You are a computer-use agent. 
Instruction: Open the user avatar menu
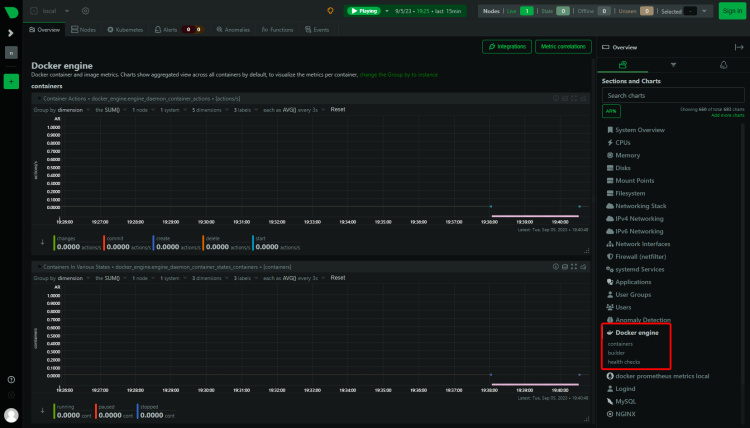click(x=11, y=414)
